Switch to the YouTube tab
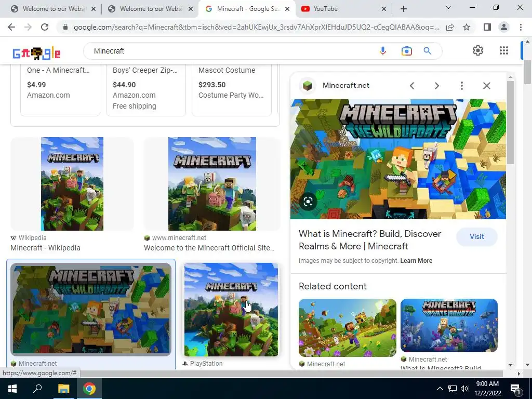 click(x=344, y=9)
